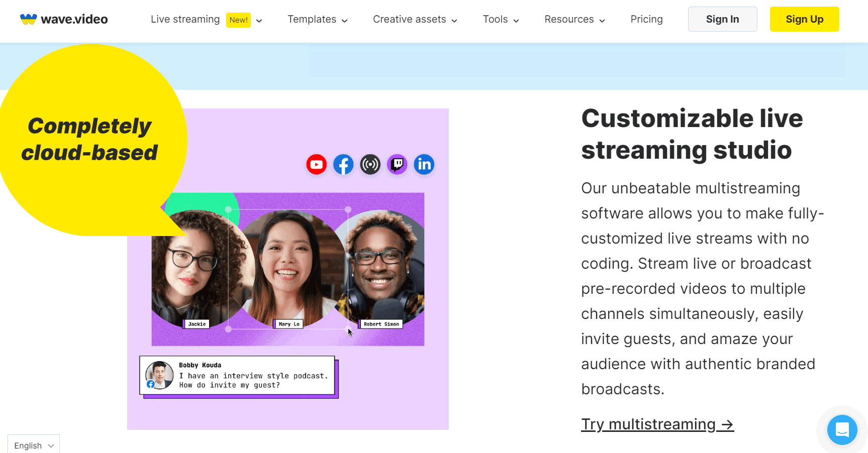The width and height of the screenshot is (868, 453).
Task: Click the small Facebook badge on comment avatar
Action: 150,384
